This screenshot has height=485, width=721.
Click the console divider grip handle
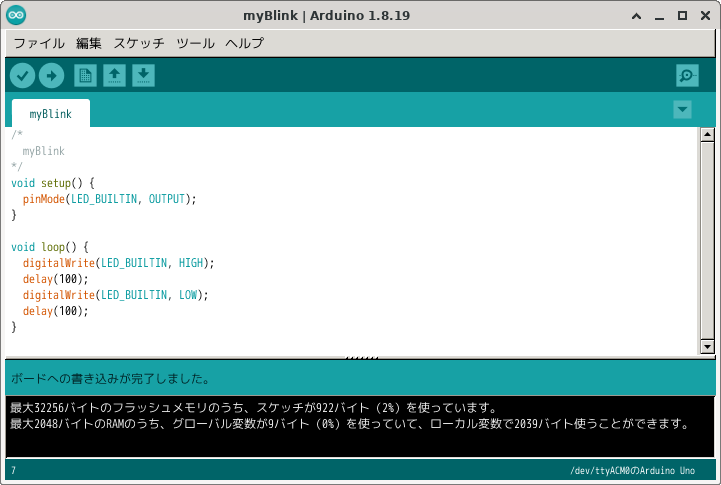(362, 357)
